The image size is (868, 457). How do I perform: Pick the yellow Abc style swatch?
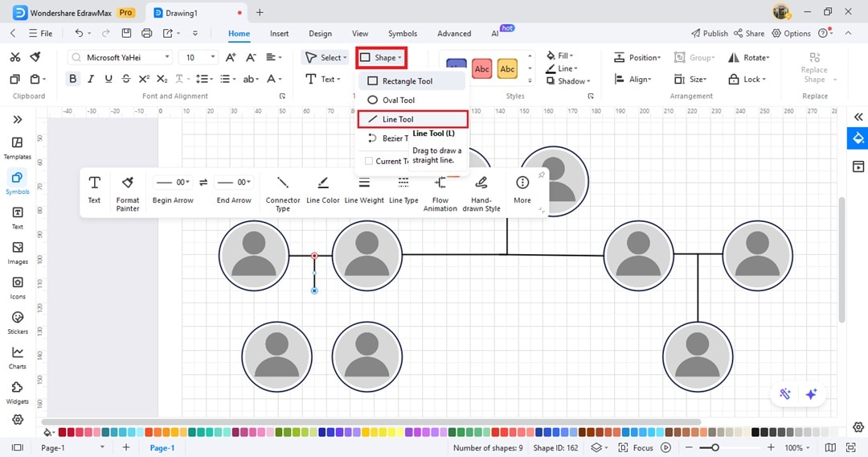(507, 69)
